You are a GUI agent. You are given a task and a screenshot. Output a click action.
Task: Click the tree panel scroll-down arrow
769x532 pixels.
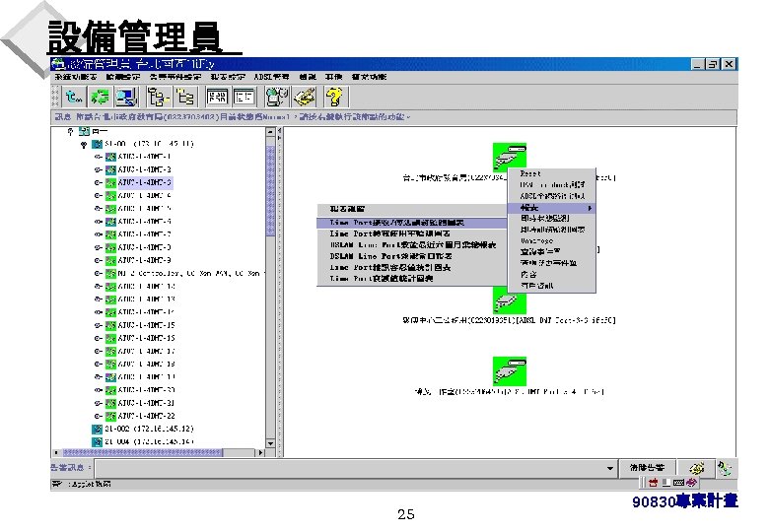(x=270, y=443)
